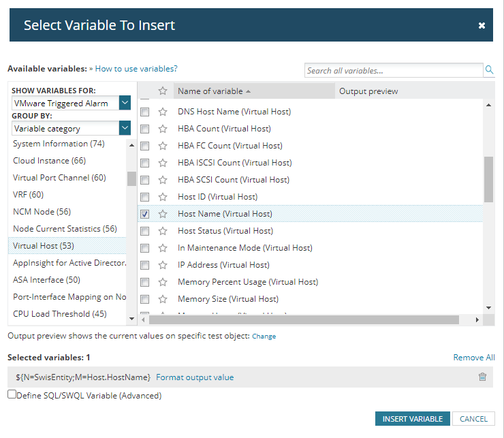Click the search magnifier icon
Image resolution: width=504 pixels, height=438 pixels.
coord(489,70)
